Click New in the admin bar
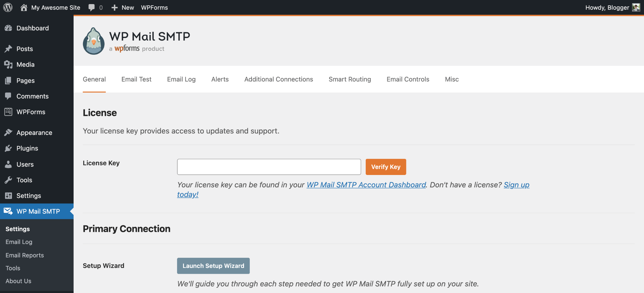644x293 pixels. pos(128,8)
